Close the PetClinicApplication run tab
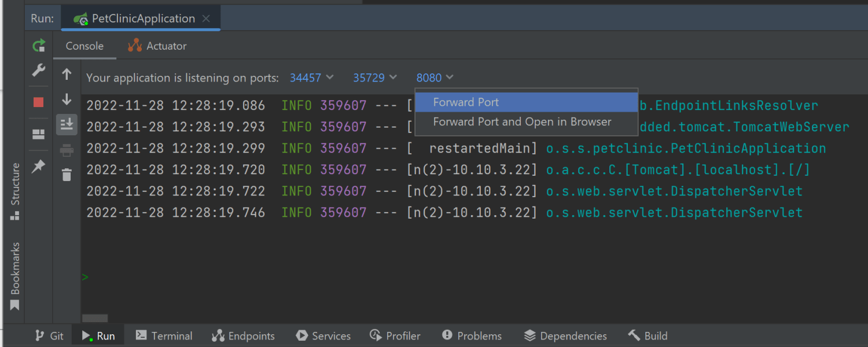 [x=206, y=19]
